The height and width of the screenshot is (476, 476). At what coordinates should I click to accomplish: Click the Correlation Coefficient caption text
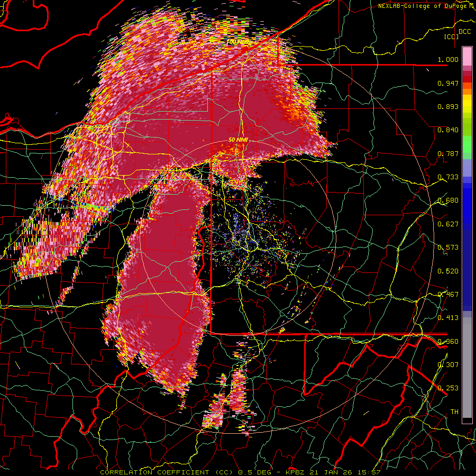coord(240,472)
